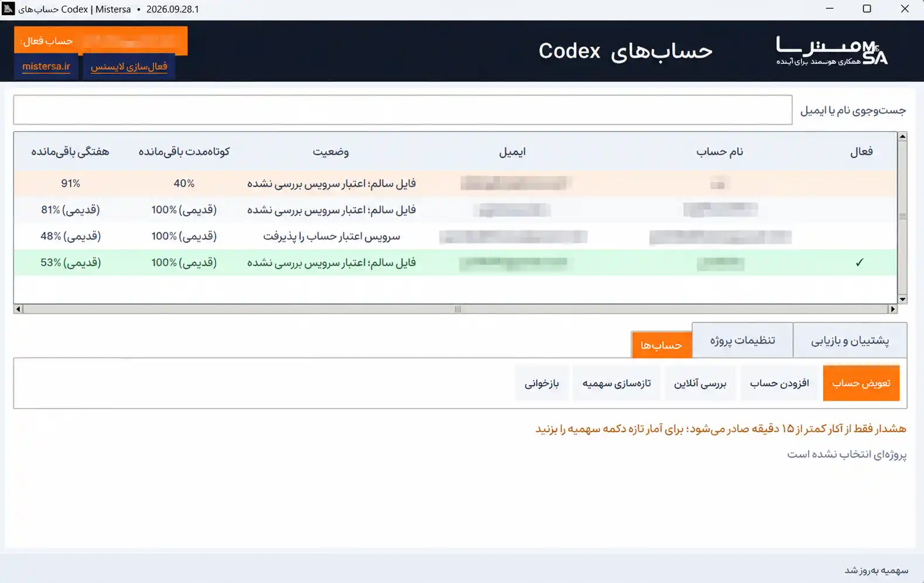The width and height of the screenshot is (924, 583).
Task: Click the down arrow of the table's vertical scrollbar
Action: (902, 299)
